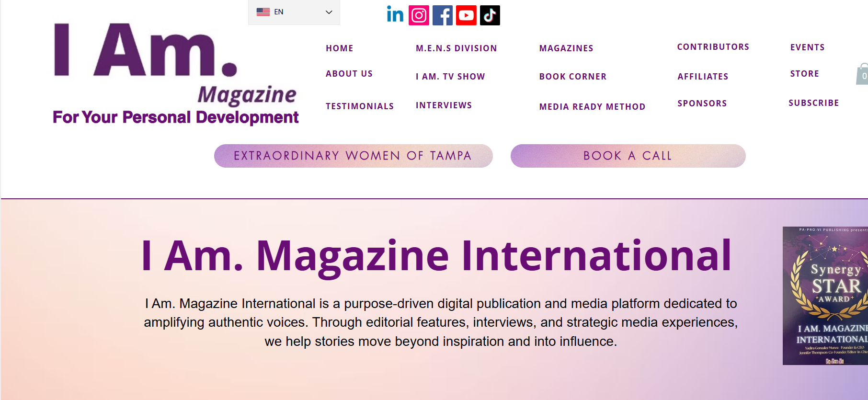Open the Book Corner page

(x=573, y=77)
